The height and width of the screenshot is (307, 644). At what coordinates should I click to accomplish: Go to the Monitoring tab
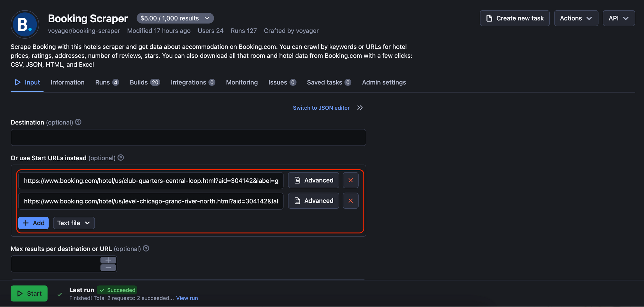click(x=242, y=83)
